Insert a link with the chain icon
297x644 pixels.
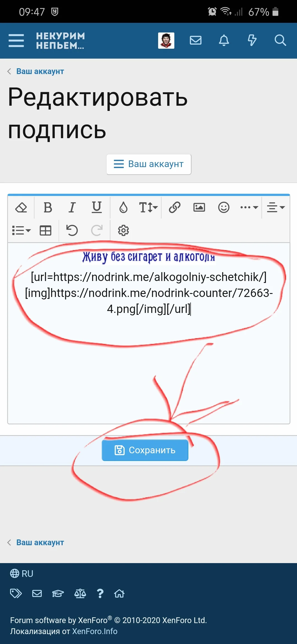point(175,207)
